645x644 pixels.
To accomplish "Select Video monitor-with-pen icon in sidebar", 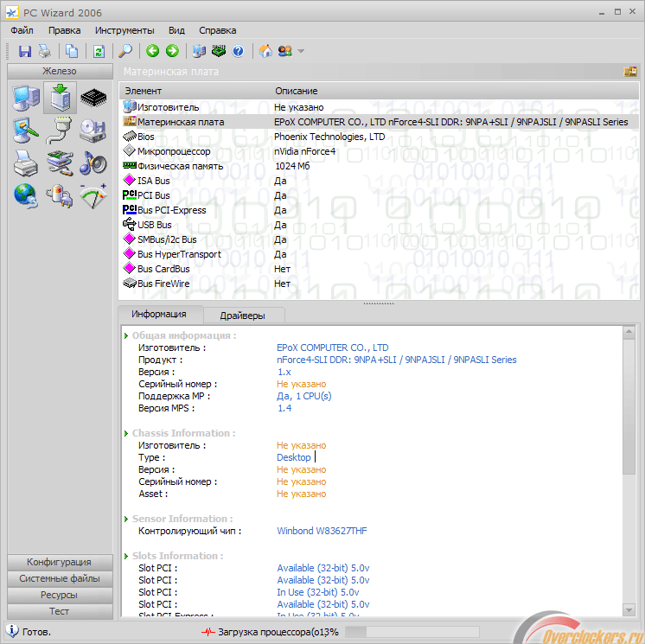I will click(26, 131).
